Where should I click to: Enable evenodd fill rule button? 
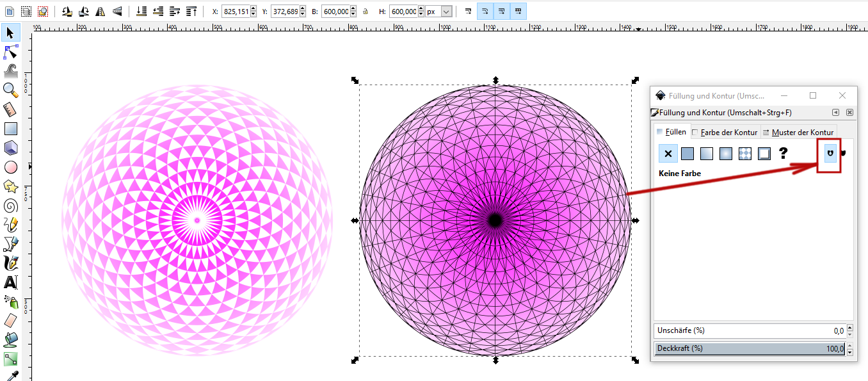pyautogui.click(x=830, y=154)
